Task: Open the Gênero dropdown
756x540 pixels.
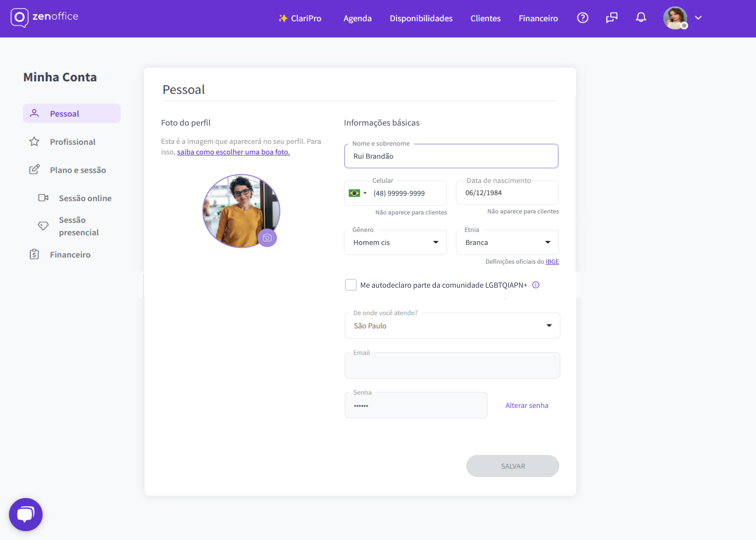Action: (436, 242)
